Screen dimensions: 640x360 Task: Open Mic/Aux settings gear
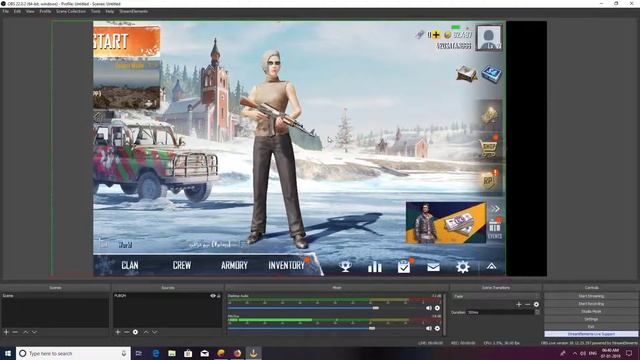437,328
